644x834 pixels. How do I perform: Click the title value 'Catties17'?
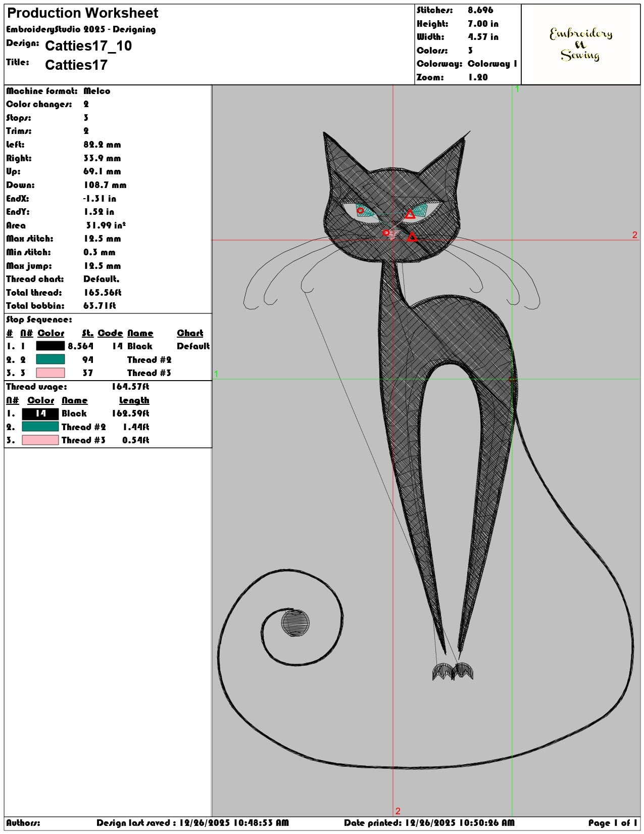pyautogui.click(x=76, y=65)
